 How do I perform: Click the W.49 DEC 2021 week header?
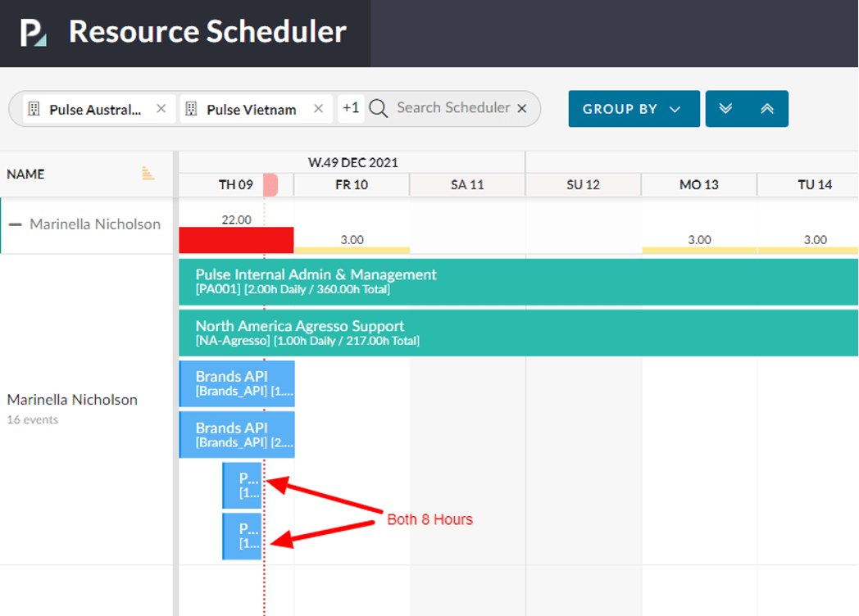pos(352,163)
